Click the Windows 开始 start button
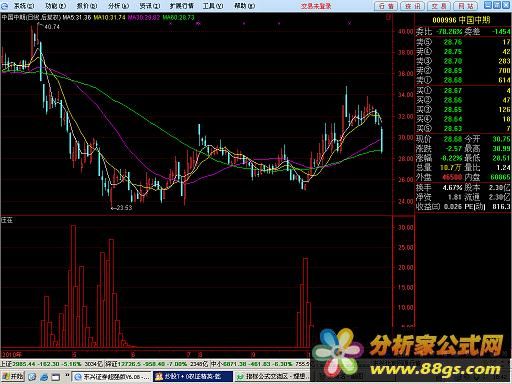Image resolution: width=512 pixels, height=384 pixels. pos(12,377)
